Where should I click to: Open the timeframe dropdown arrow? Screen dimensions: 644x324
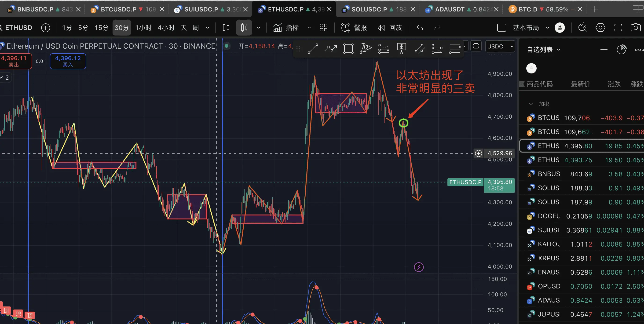[208, 28]
